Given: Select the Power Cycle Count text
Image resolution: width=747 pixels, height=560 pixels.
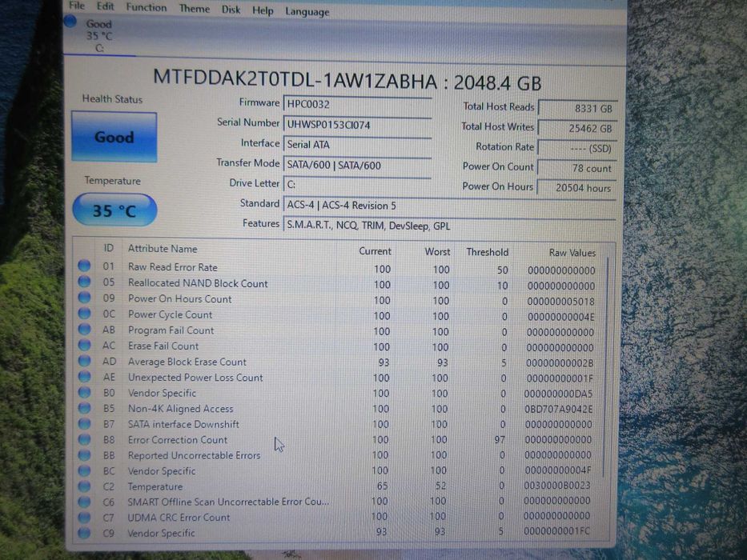Looking at the screenshot, I should (170, 314).
